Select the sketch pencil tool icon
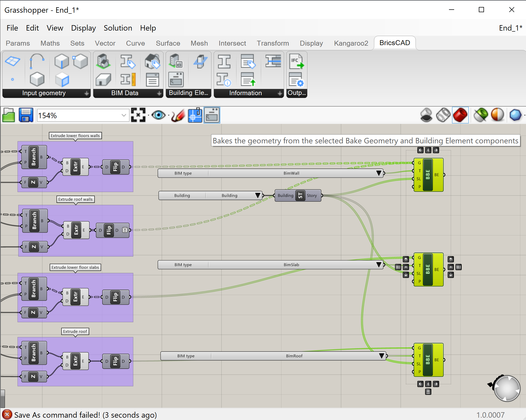 point(178,115)
